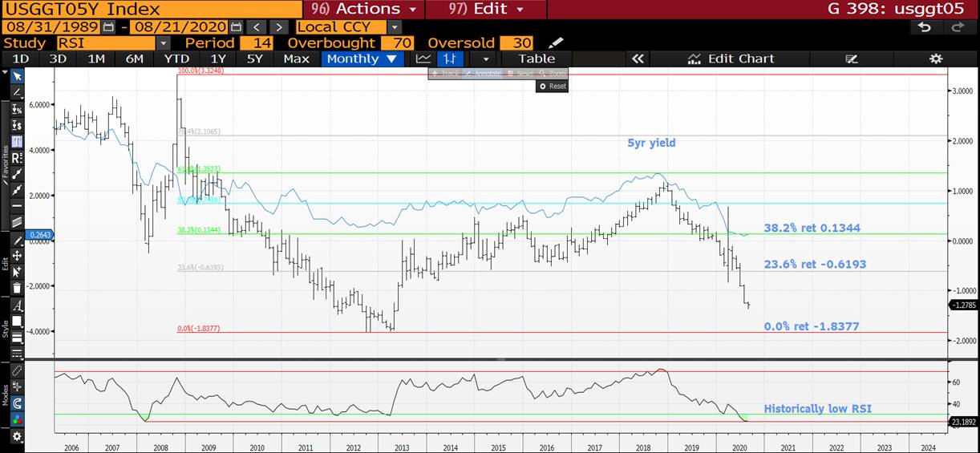Select the R regression tool
The image size is (980, 453).
coord(17,158)
